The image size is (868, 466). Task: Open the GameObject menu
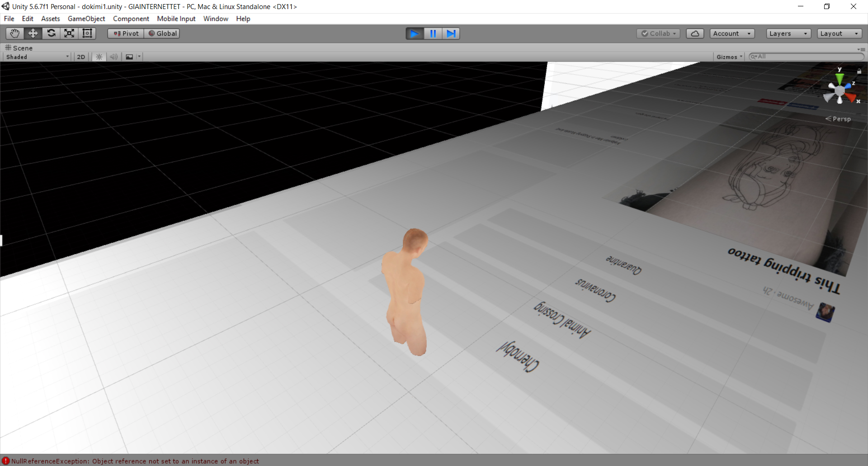click(x=86, y=19)
